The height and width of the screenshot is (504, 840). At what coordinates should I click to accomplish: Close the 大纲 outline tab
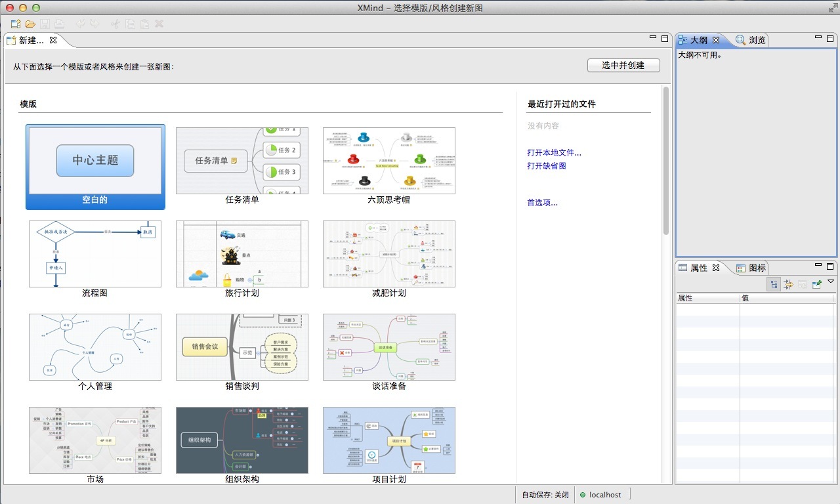pyautogui.click(x=716, y=40)
